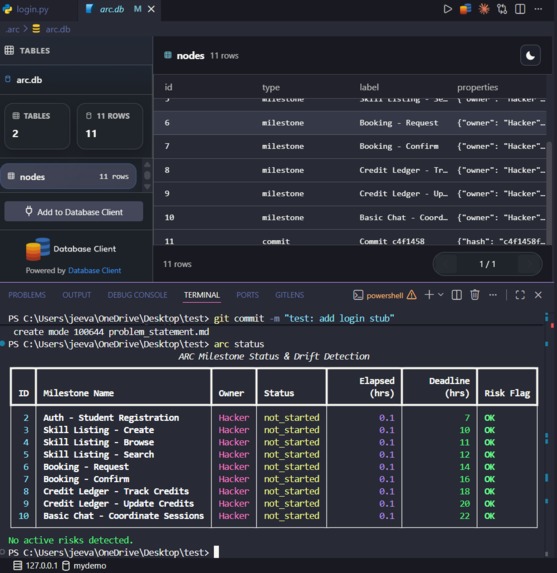This screenshot has width=557, height=573.
Task: Click the TABLES count card showing 2
Action: [x=37, y=126]
